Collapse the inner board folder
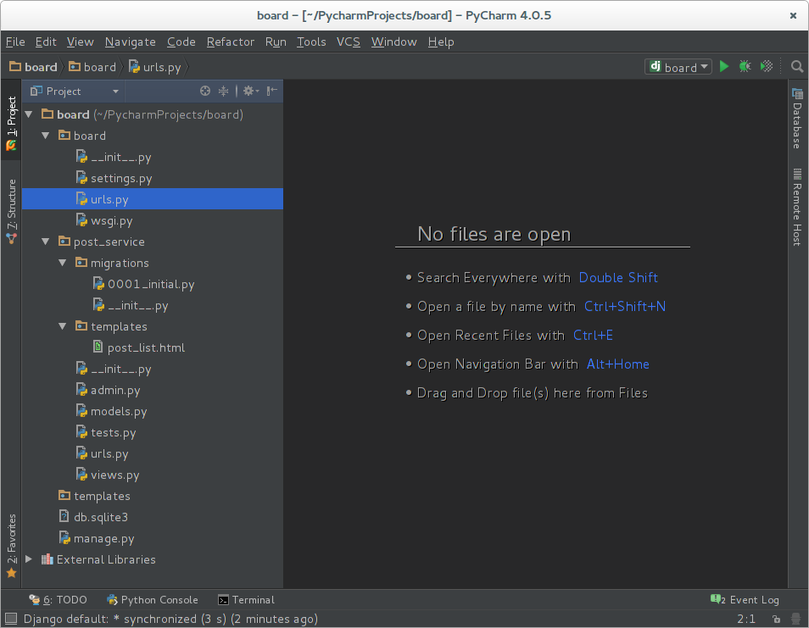 pyautogui.click(x=45, y=136)
